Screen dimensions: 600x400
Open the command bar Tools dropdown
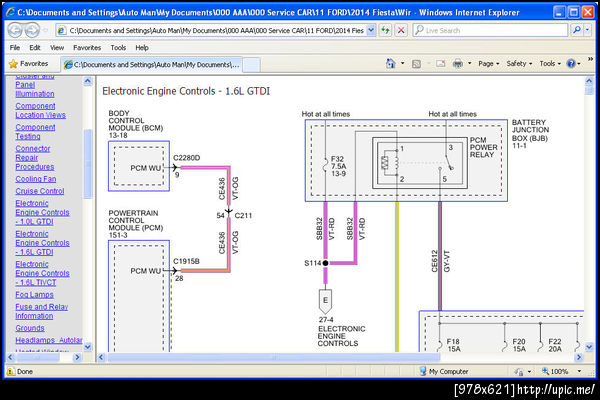pos(550,64)
